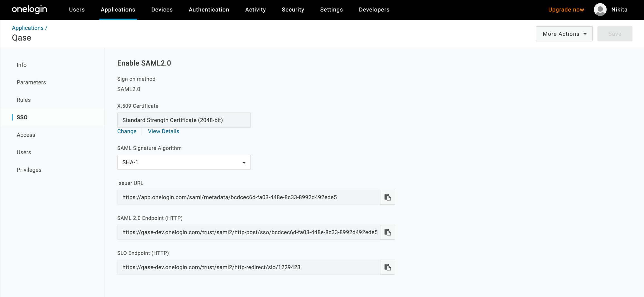
Task: Copy the SLO Endpoint URL
Action: pos(387,267)
